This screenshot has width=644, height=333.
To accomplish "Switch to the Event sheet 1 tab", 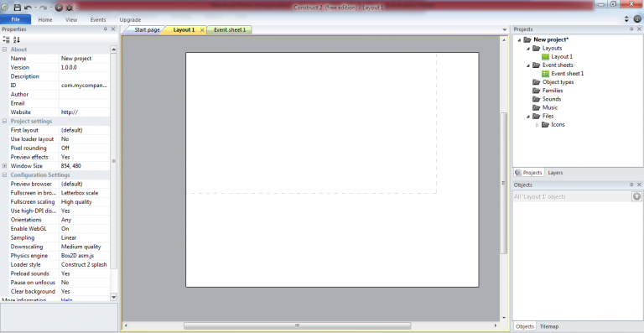I will 229,30.
